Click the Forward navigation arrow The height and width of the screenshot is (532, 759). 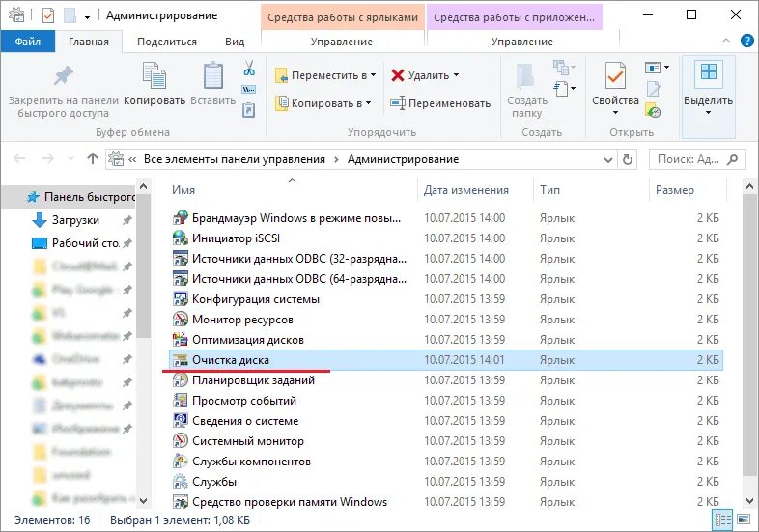click(48, 158)
